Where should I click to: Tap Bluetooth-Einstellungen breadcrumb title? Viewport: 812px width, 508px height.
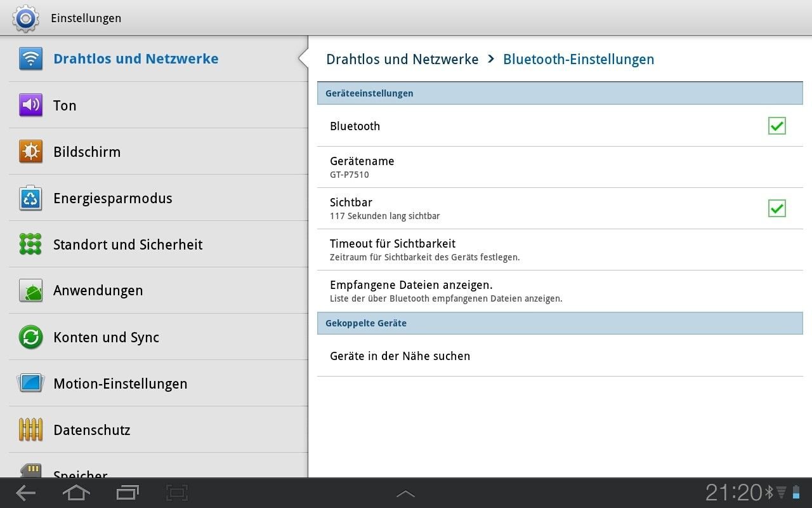click(579, 59)
